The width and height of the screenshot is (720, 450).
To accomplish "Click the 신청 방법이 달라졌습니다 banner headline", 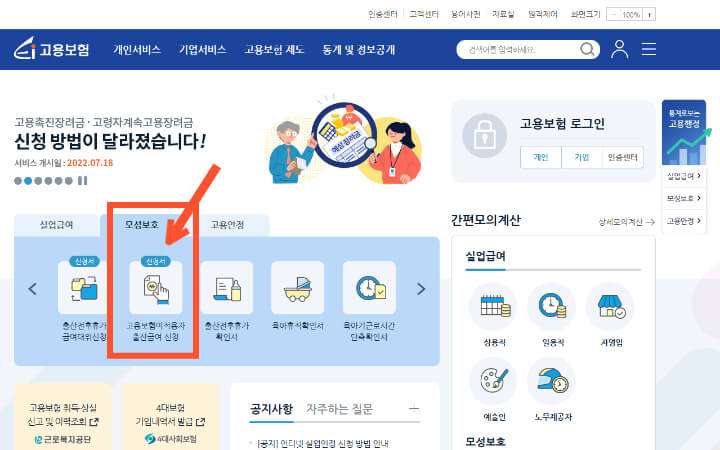I will pyautogui.click(x=110, y=141).
